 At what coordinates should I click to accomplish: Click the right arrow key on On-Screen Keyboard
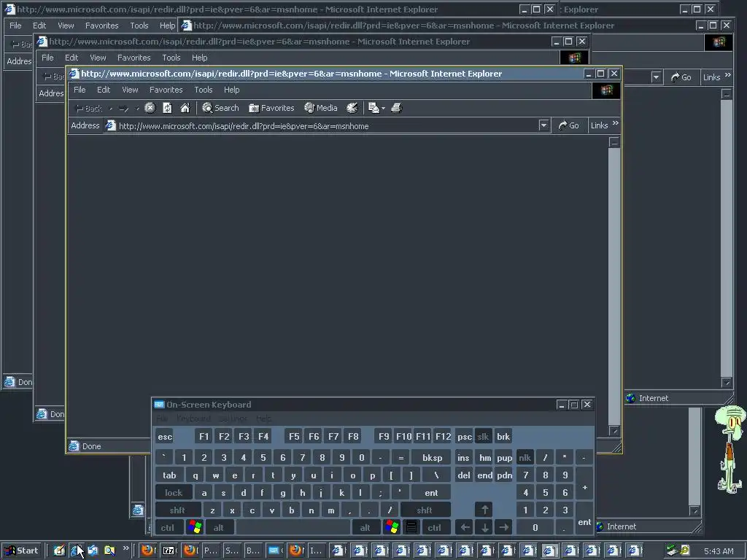pyautogui.click(x=503, y=527)
